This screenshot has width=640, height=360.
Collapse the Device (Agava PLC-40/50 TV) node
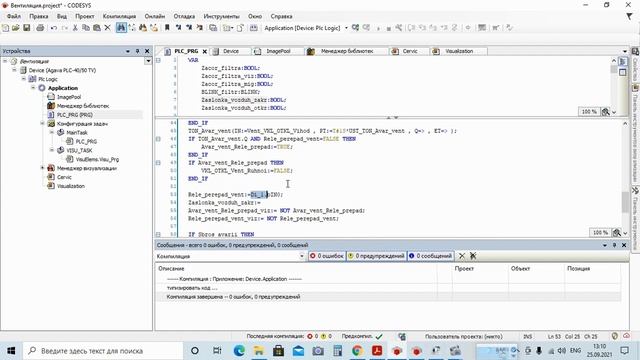point(14,70)
